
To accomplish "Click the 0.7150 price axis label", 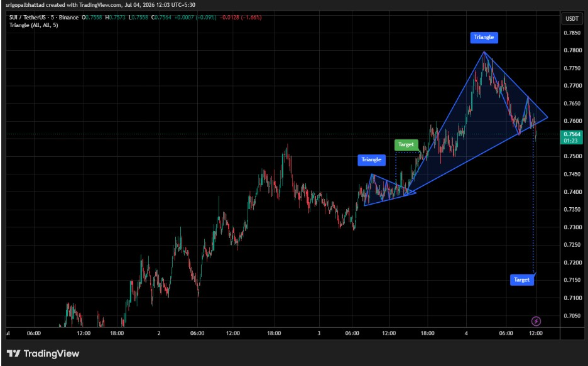I will pos(573,280).
